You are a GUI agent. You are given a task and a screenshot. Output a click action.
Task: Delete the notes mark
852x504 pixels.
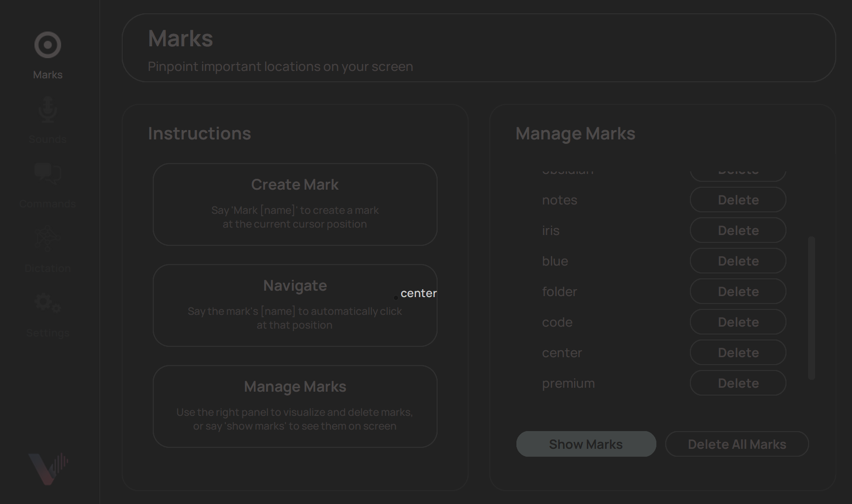coord(738,200)
